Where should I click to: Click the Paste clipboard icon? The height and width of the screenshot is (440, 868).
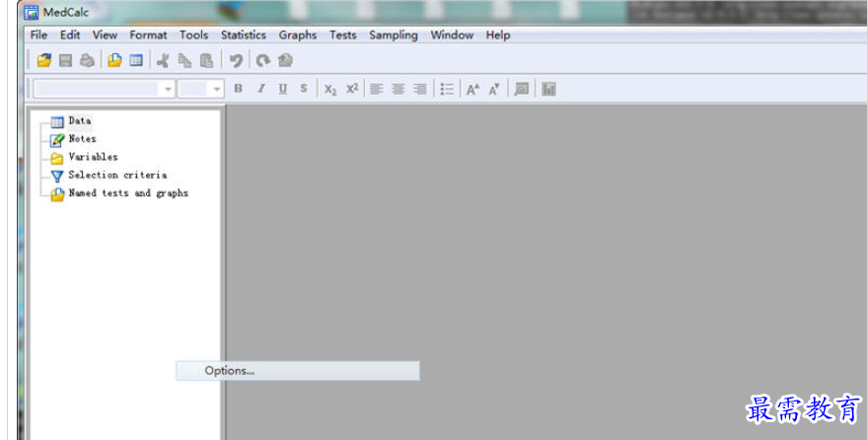pyautogui.click(x=206, y=60)
